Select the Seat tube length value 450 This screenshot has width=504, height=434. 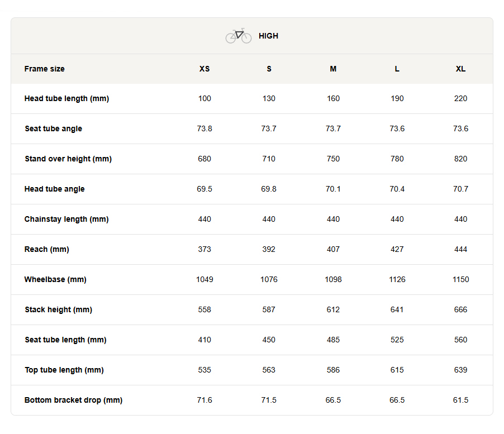(269, 340)
